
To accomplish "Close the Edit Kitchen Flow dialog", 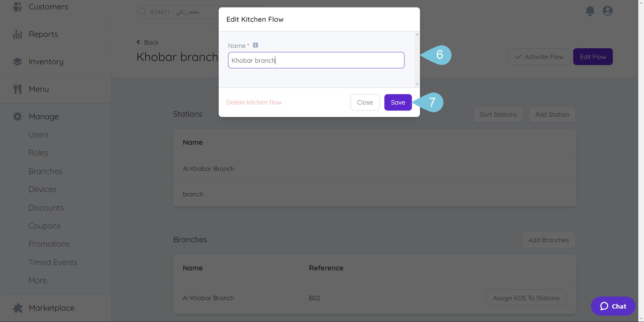I will click(365, 103).
